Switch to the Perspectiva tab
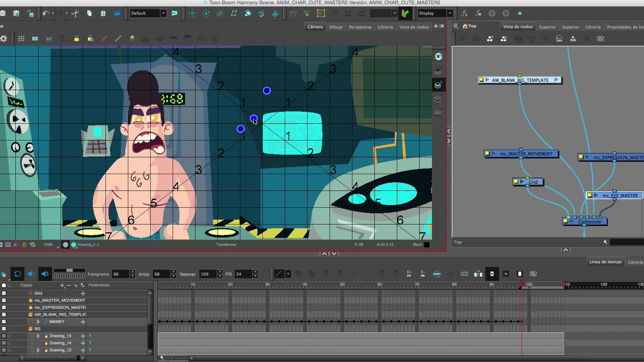 tap(360, 27)
